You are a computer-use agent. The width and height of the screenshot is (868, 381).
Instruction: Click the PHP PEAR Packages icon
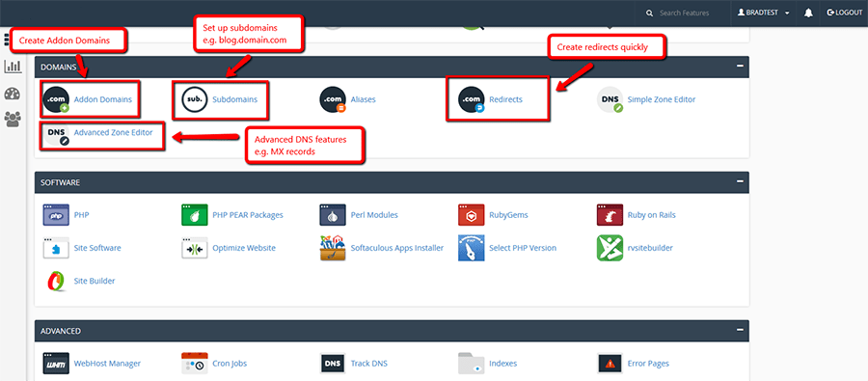click(x=194, y=215)
